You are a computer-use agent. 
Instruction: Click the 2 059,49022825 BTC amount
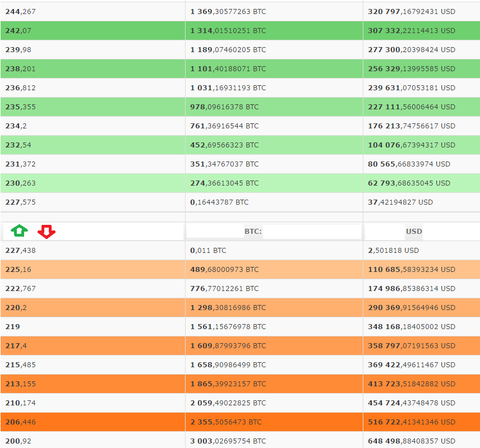pyautogui.click(x=228, y=403)
